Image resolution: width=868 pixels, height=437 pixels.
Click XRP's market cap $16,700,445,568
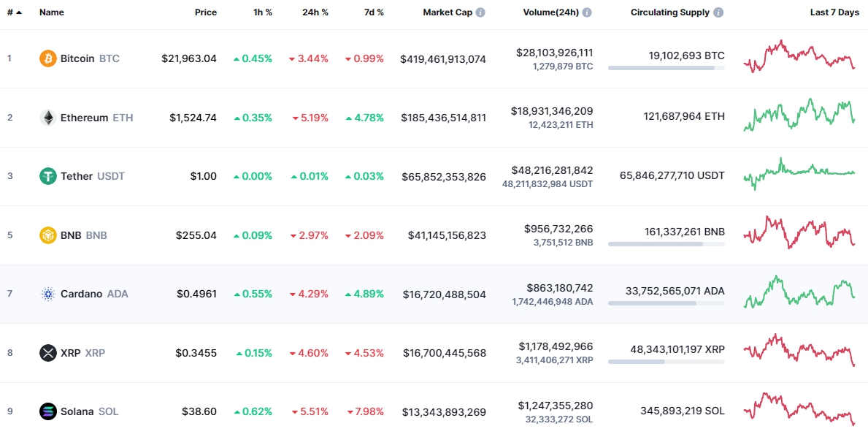(445, 353)
